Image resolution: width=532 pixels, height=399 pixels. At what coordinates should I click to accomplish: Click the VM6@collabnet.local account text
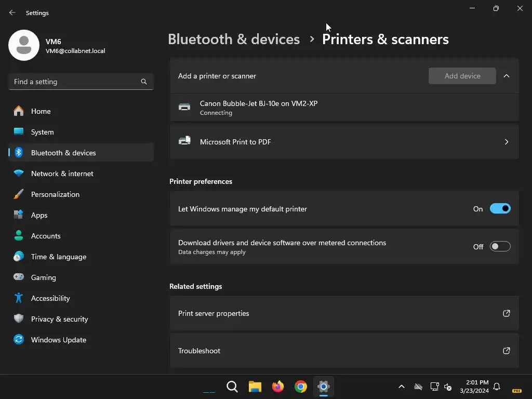(x=75, y=51)
